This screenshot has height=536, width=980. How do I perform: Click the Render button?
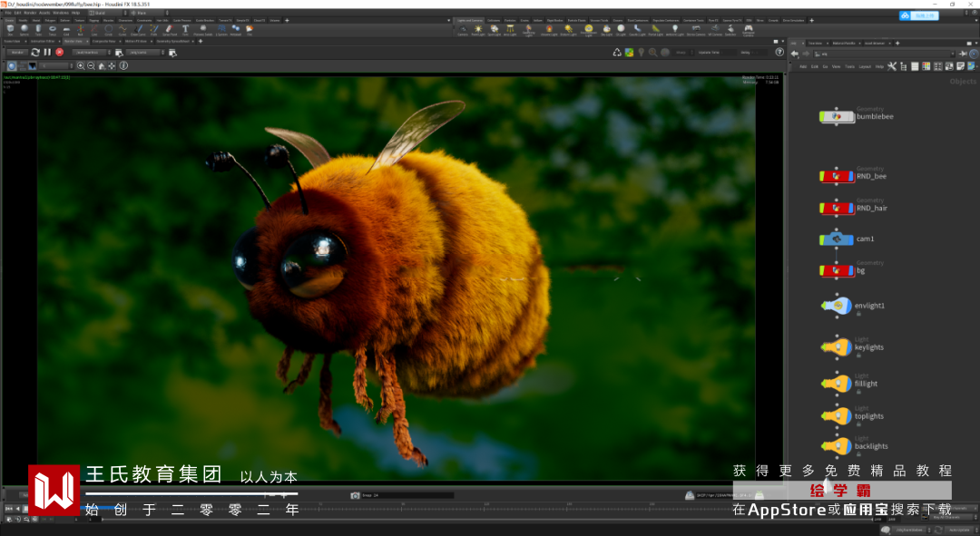[17, 53]
